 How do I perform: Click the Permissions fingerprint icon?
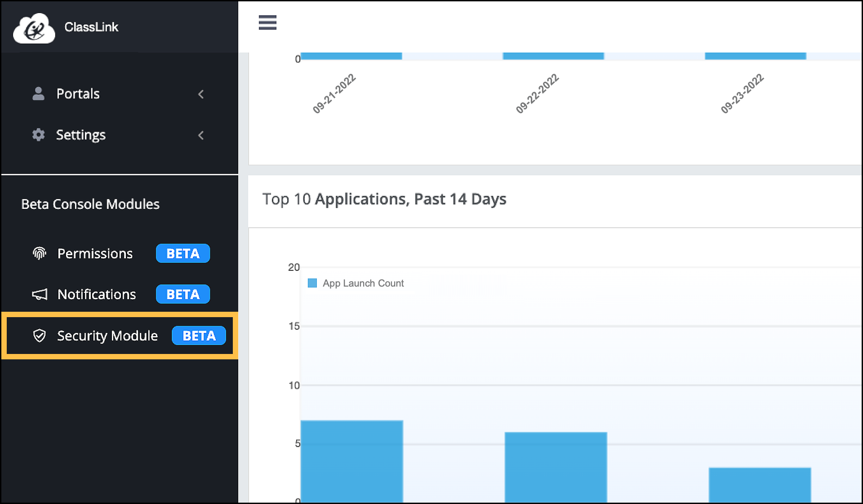click(40, 253)
